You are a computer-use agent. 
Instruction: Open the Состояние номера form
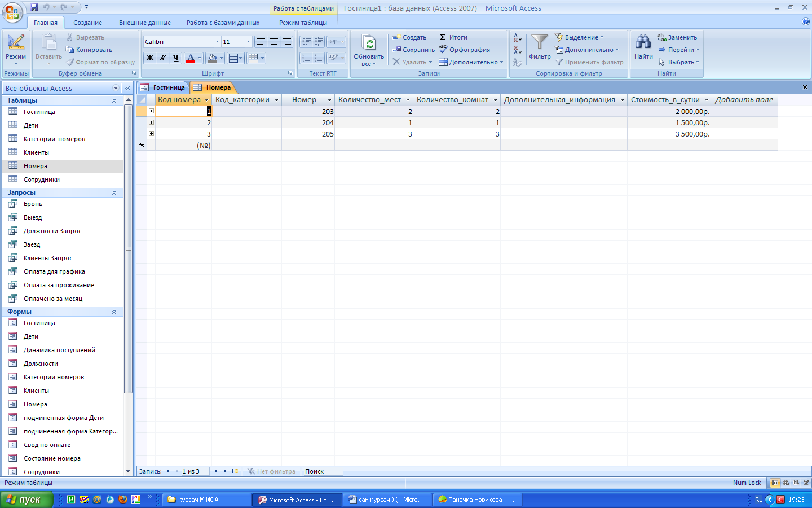(x=63, y=458)
